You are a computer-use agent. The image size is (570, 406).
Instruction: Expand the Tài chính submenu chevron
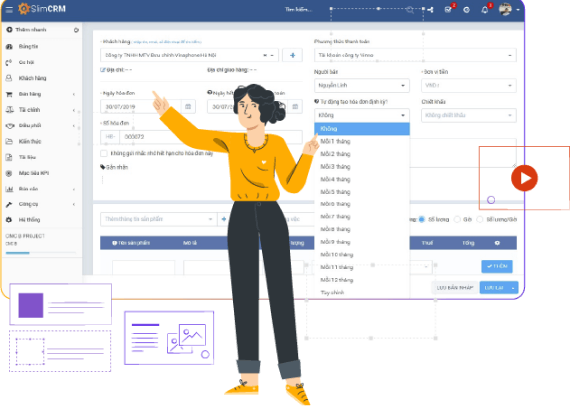pyautogui.click(x=74, y=110)
